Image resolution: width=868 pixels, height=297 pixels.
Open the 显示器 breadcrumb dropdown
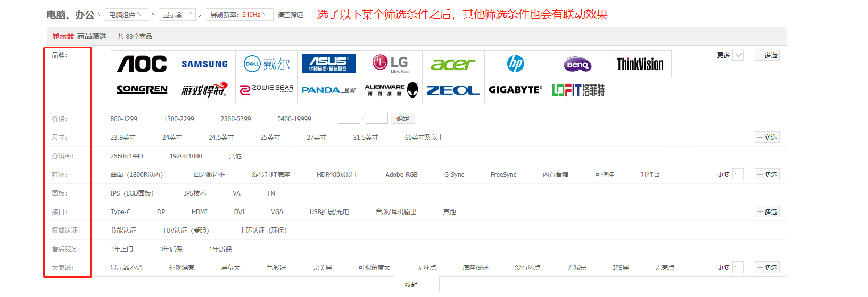177,14
